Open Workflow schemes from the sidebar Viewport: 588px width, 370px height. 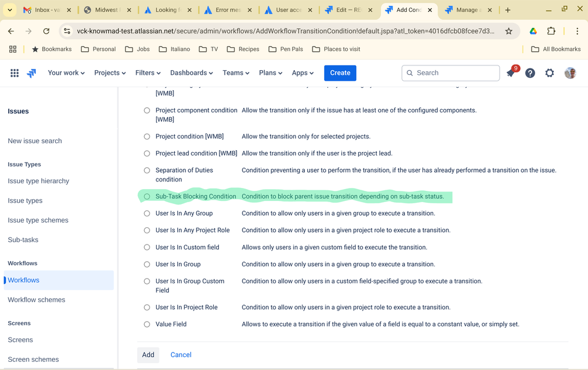point(37,299)
